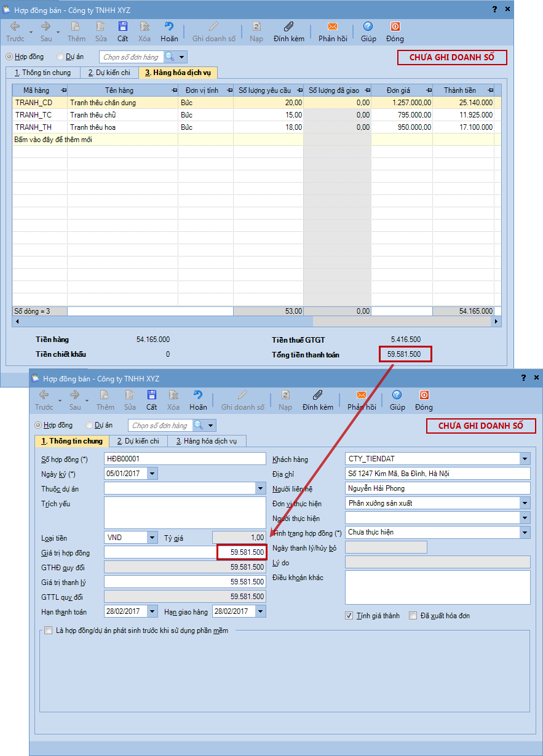
Task: Expand the Khách hàng dropdown
Action: click(x=524, y=459)
